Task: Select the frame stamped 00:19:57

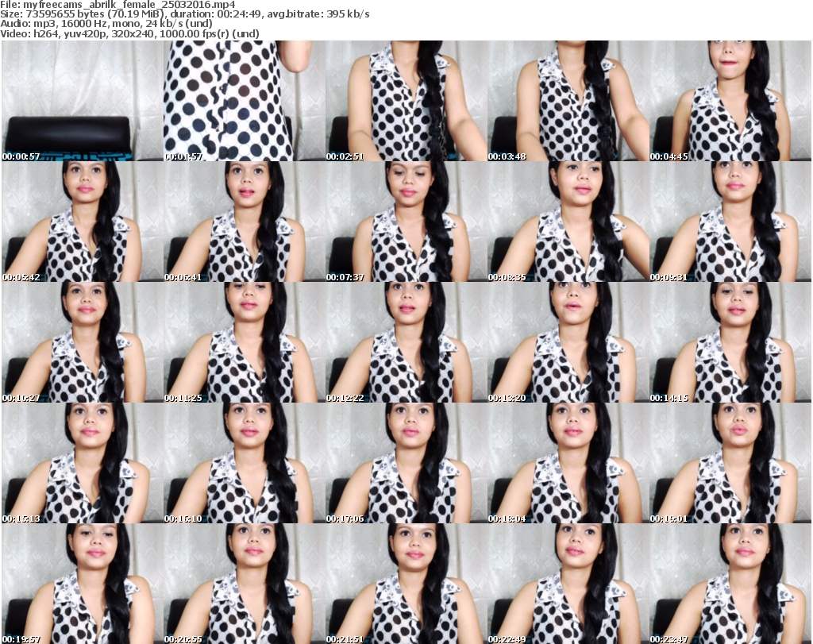Action: [82, 584]
